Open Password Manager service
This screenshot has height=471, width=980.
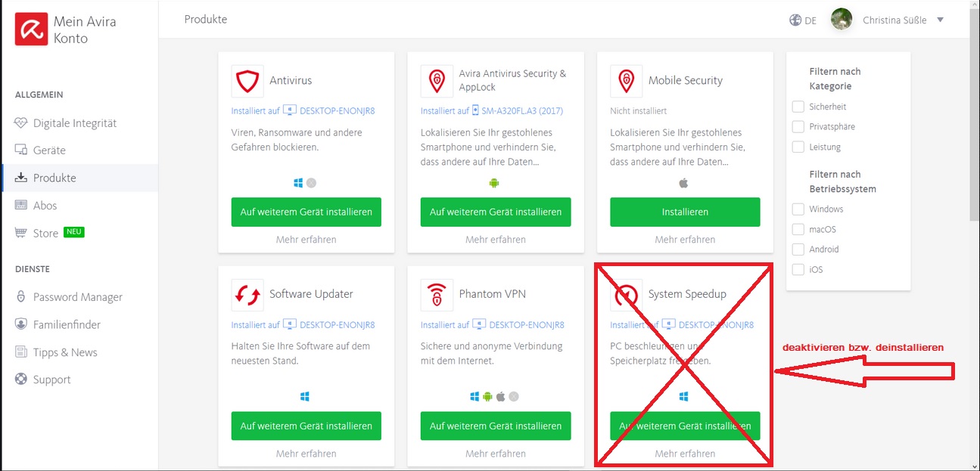tap(79, 296)
